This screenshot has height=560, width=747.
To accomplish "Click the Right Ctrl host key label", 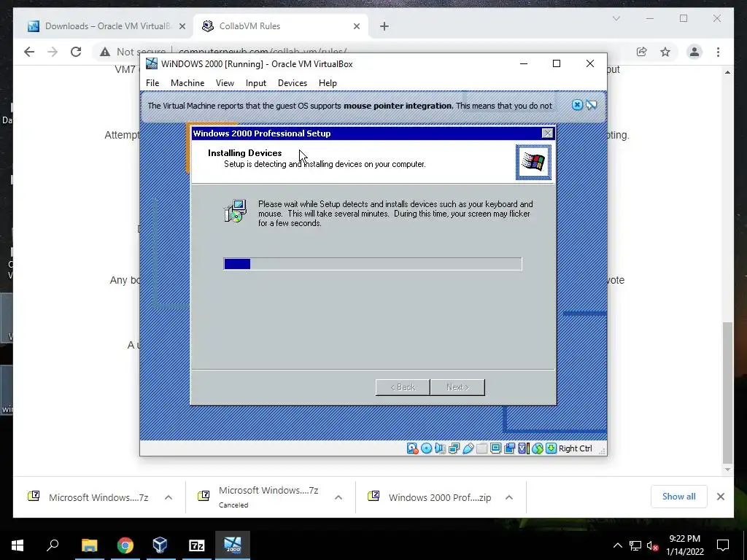I will click(x=575, y=448).
